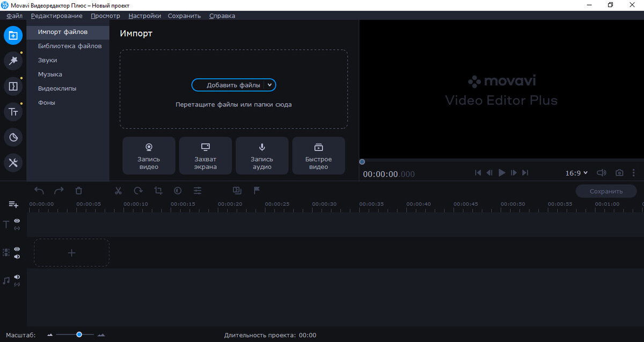
Task: Open the More tools wrench tab
Action: click(13, 163)
